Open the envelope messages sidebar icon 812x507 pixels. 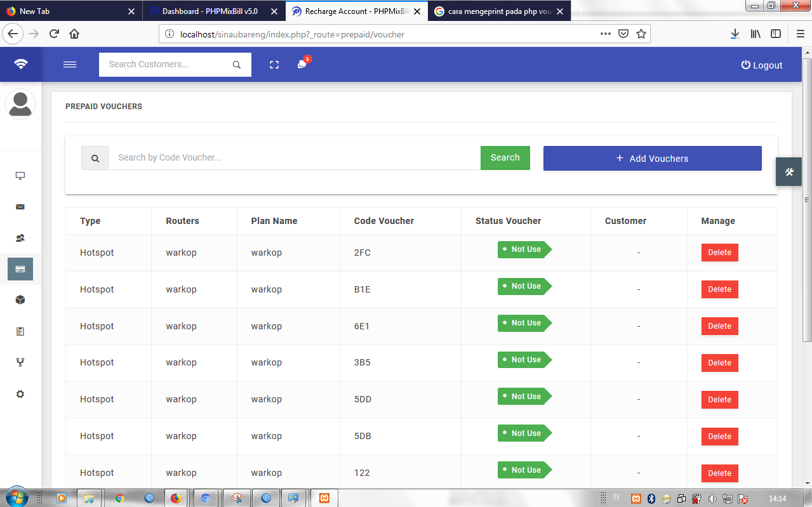tap(20, 207)
